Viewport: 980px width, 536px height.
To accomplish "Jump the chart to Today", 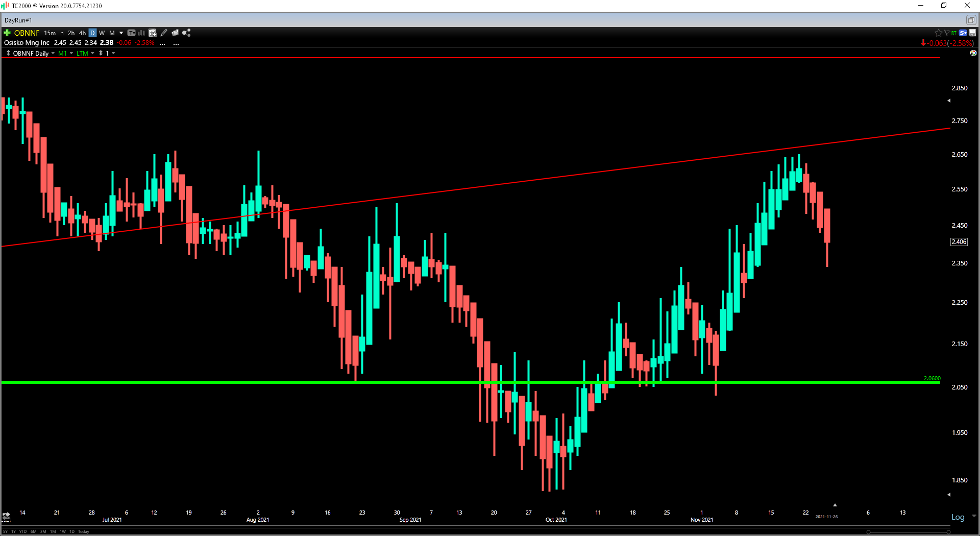I will [x=84, y=531].
